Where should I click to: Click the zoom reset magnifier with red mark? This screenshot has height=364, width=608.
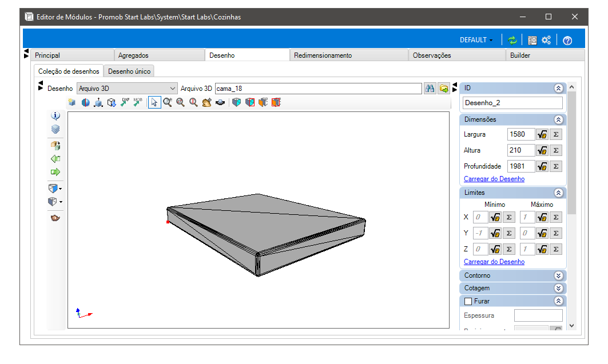[193, 102]
